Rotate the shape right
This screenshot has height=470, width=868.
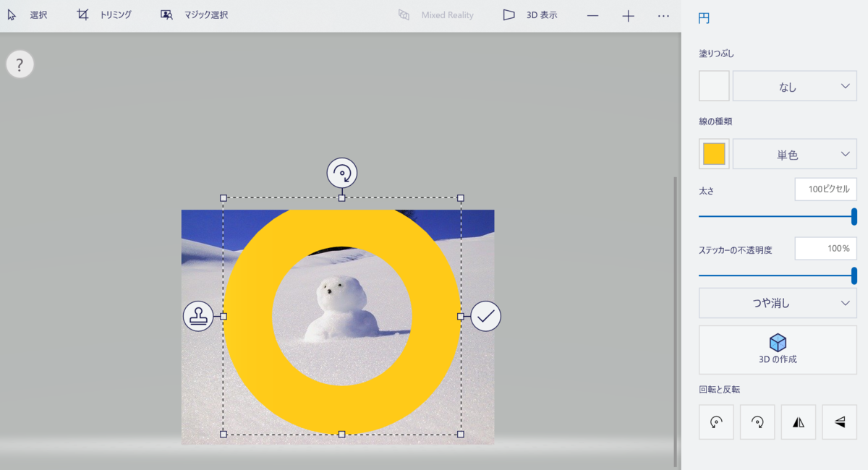click(x=757, y=422)
